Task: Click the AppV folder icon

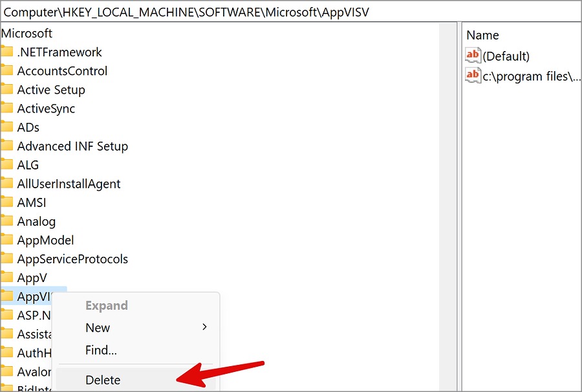Action: (6, 277)
